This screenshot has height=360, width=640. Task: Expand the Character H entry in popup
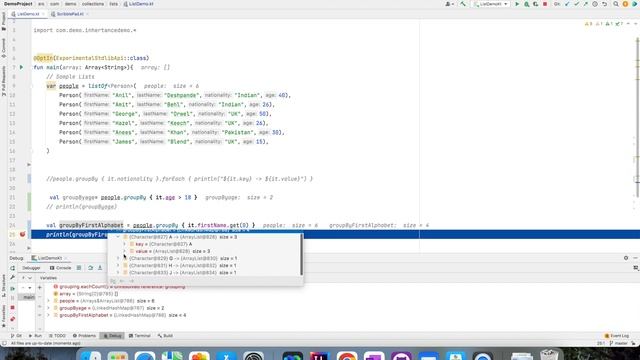click(x=118, y=265)
